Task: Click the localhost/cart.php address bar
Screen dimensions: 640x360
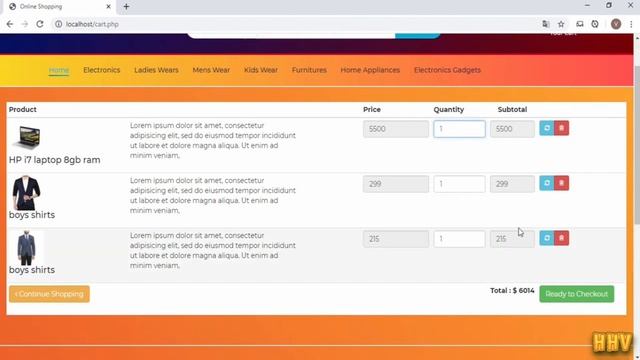Action: [x=294, y=24]
